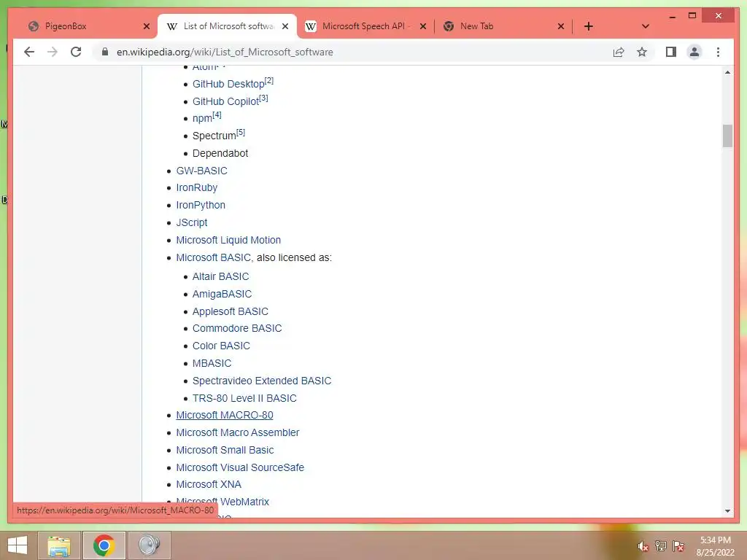
Task: Open the Microsoft XNA article
Action: [209, 484]
